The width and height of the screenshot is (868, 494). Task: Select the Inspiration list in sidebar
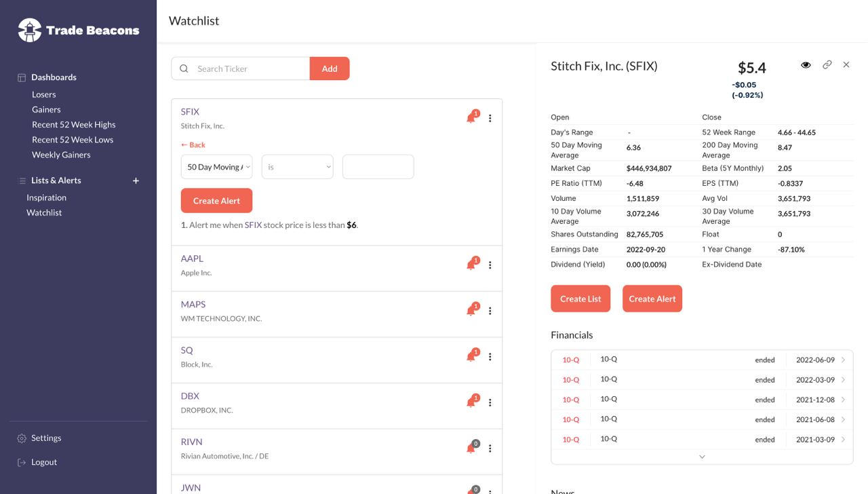point(46,197)
